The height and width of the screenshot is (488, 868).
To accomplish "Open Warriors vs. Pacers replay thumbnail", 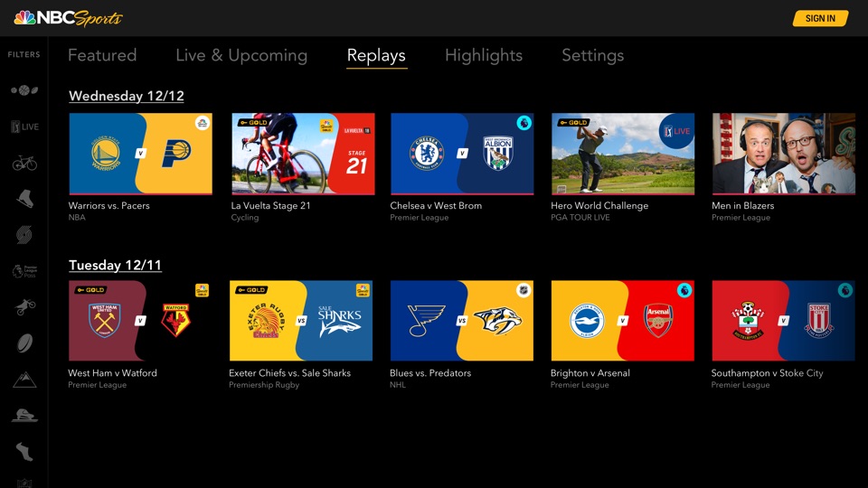I will point(141,154).
